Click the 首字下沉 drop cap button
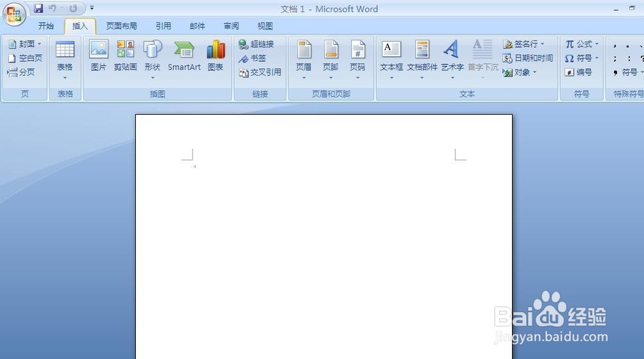 (x=483, y=60)
